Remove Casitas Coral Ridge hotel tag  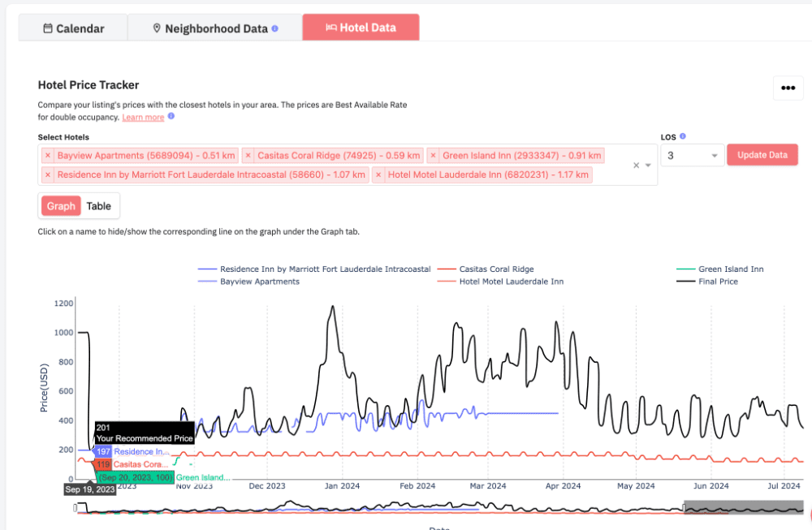coord(248,155)
